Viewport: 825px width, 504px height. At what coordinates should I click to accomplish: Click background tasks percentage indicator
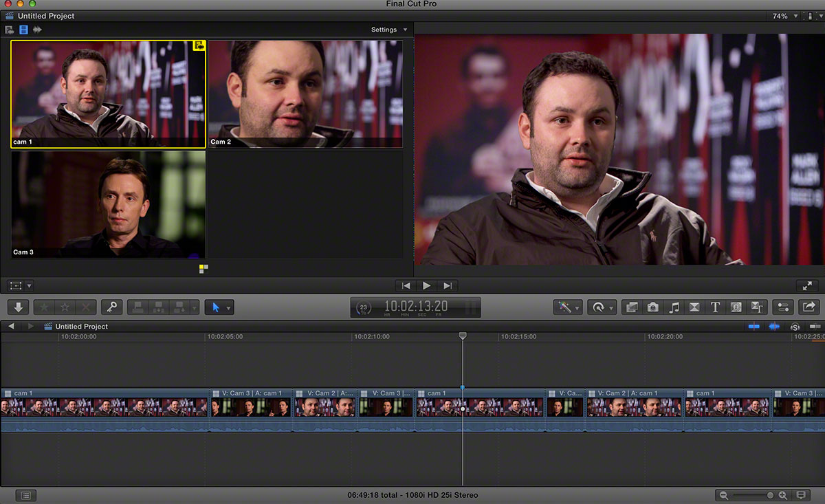[364, 307]
